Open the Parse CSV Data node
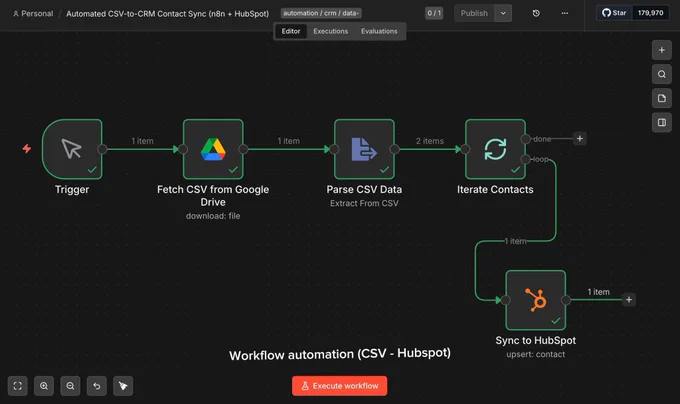 tap(364, 149)
